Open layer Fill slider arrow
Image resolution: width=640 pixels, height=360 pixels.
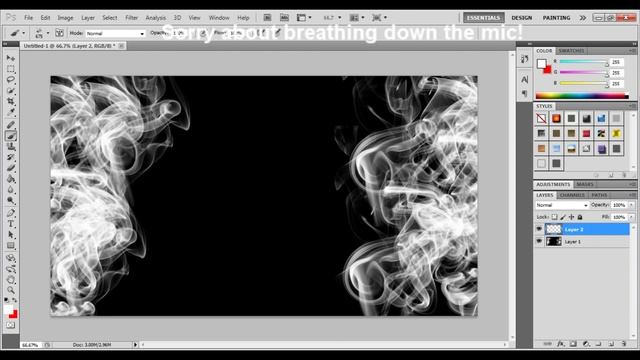[632, 217]
